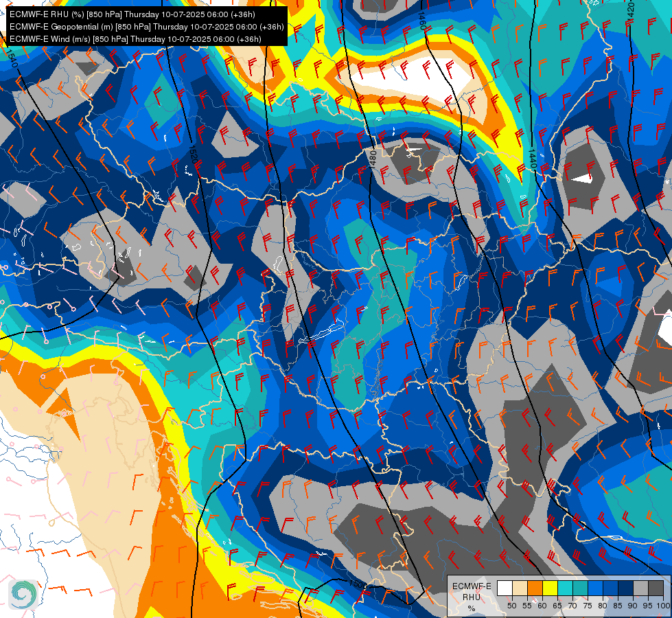Image resolution: width=672 pixels, height=618 pixels.
Task: Click the 1440 geopotential contour label
Action: (x=532, y=159)
